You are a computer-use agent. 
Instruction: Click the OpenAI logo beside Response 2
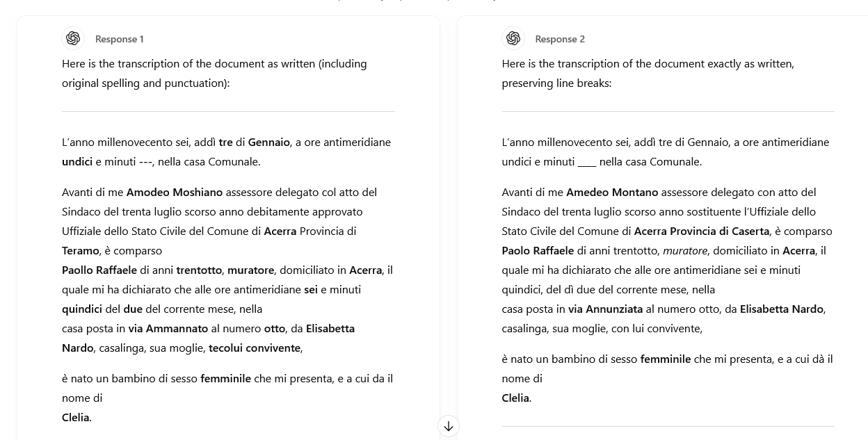pyautogui.click(x=513, y=38)
